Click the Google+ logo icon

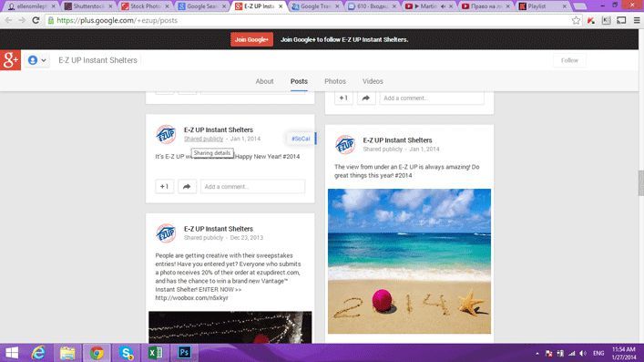click(10, 60)
